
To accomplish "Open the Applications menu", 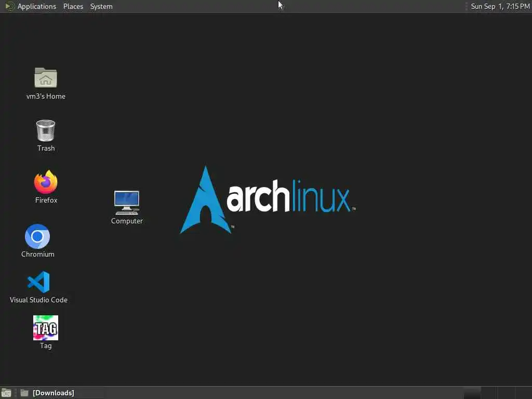I will 31,6.
